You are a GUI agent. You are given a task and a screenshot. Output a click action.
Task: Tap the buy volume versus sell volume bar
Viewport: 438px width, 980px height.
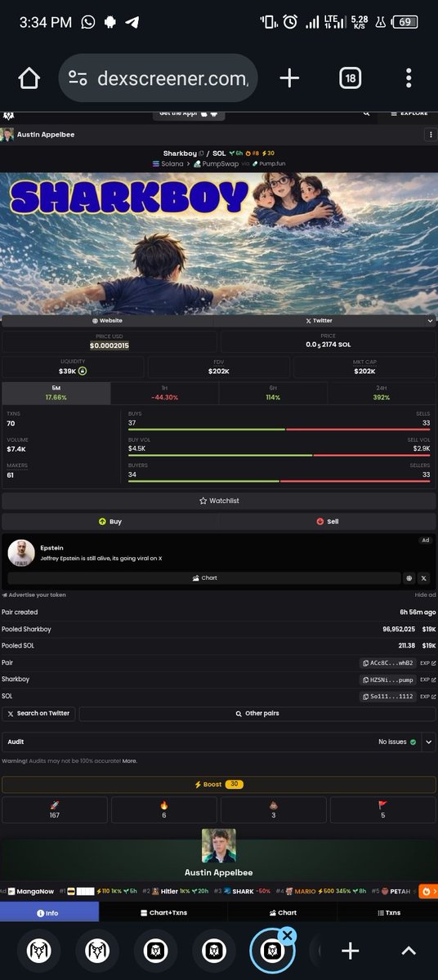click(x=279, y=455)
